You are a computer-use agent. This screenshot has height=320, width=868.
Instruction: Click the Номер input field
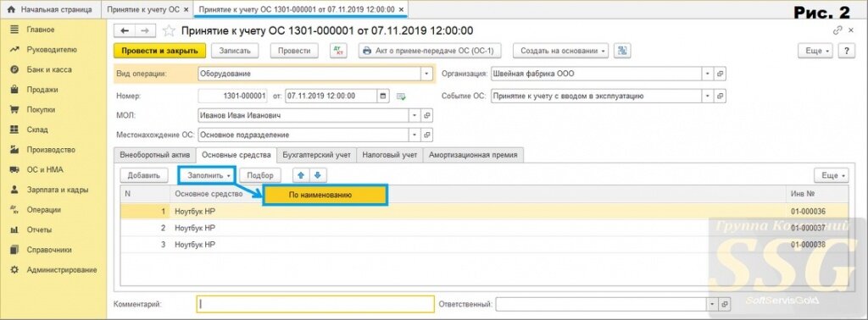point(233,97)
